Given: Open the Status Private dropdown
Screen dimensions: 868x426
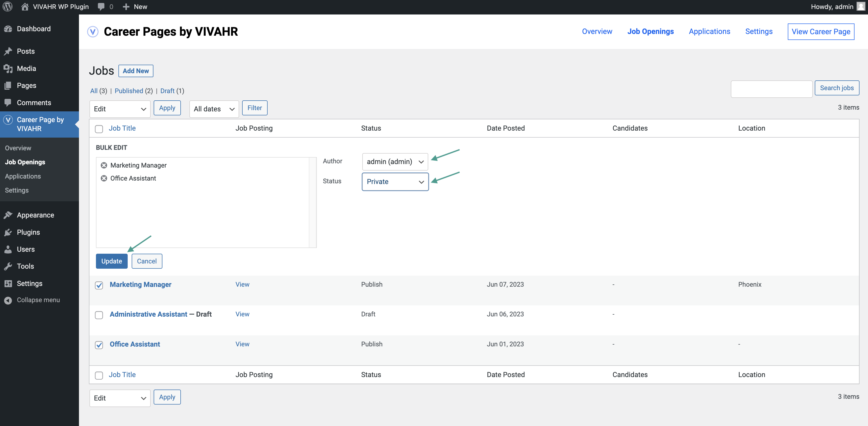Looking at the screenshot, I should click(395, 182).
